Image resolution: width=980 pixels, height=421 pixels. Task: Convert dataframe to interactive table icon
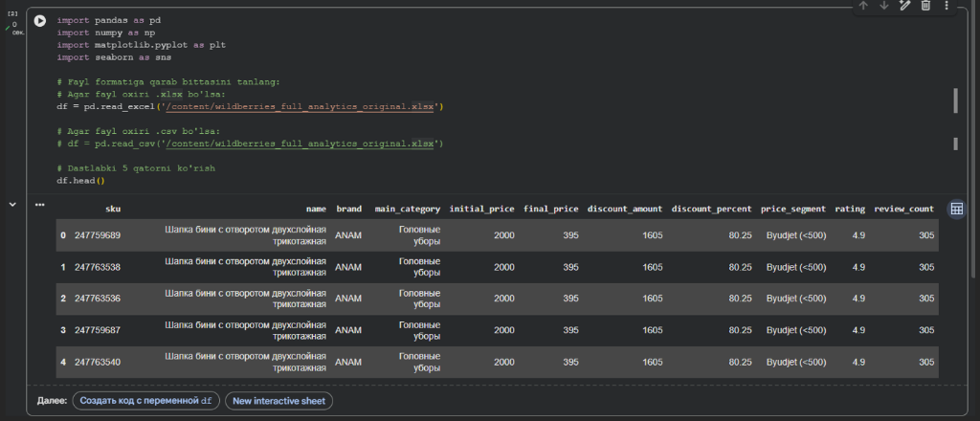pyautogui.click(x=956, y=210)
